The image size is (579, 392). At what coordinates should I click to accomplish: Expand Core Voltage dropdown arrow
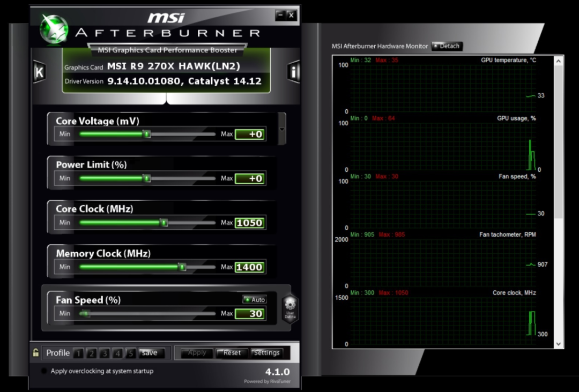click(x=282, y=129)
